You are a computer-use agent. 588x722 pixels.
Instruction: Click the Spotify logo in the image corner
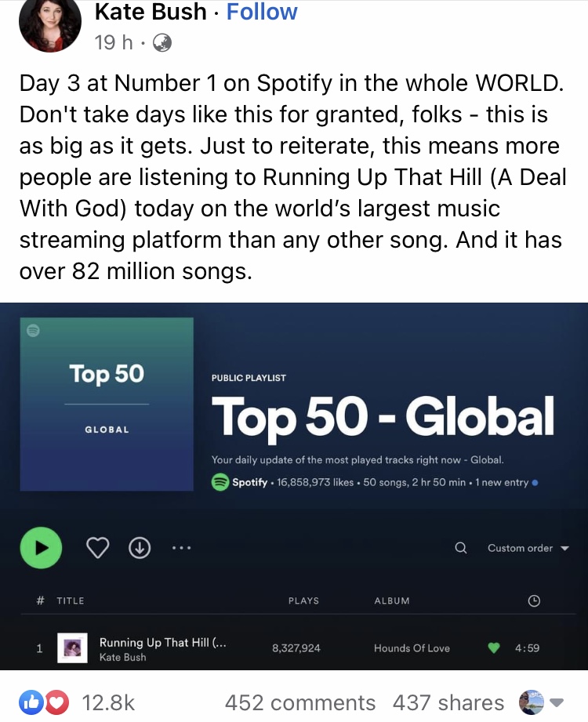[33, 331]
